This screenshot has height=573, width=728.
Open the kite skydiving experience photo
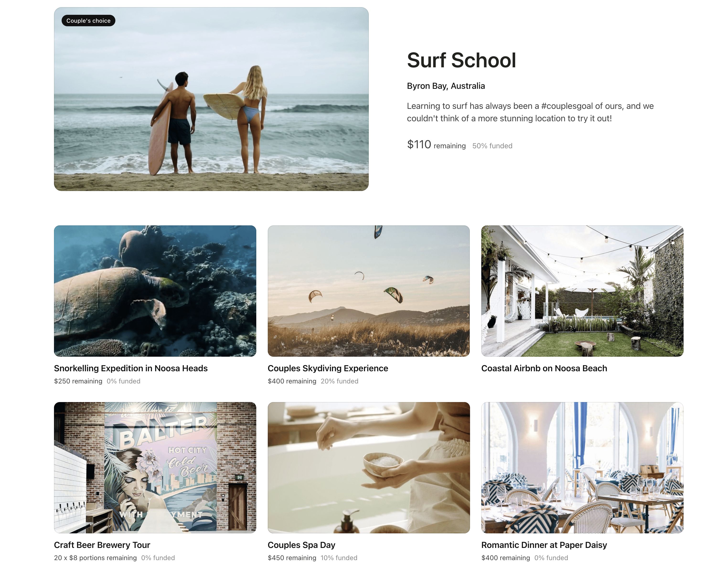369,291
